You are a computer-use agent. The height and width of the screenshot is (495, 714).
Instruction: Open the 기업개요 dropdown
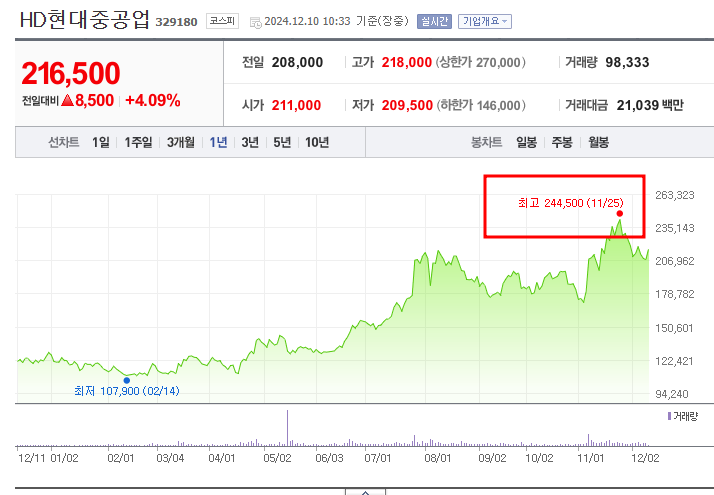pyautogui.click(x=484, y=21)
